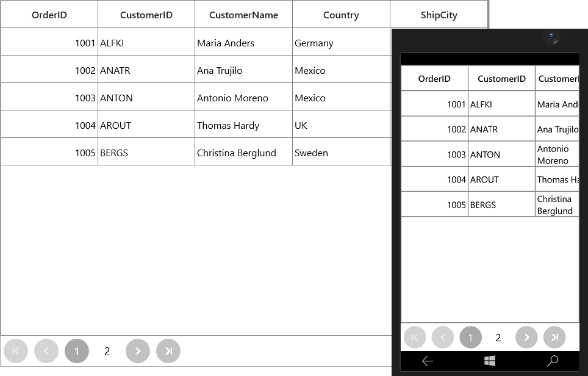The image size is (588, 376).
Task: Click the ShipCity column header
Action: pyautogui.click(x=439, y=15)
